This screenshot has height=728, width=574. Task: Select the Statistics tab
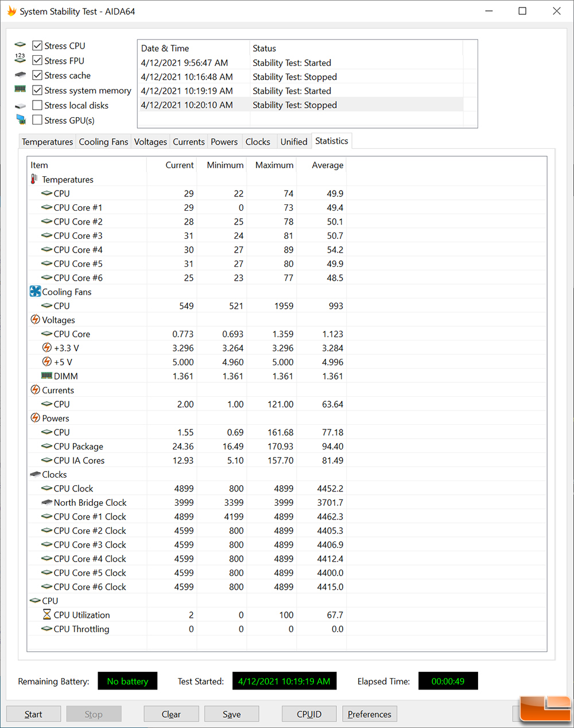click(332, 141)
